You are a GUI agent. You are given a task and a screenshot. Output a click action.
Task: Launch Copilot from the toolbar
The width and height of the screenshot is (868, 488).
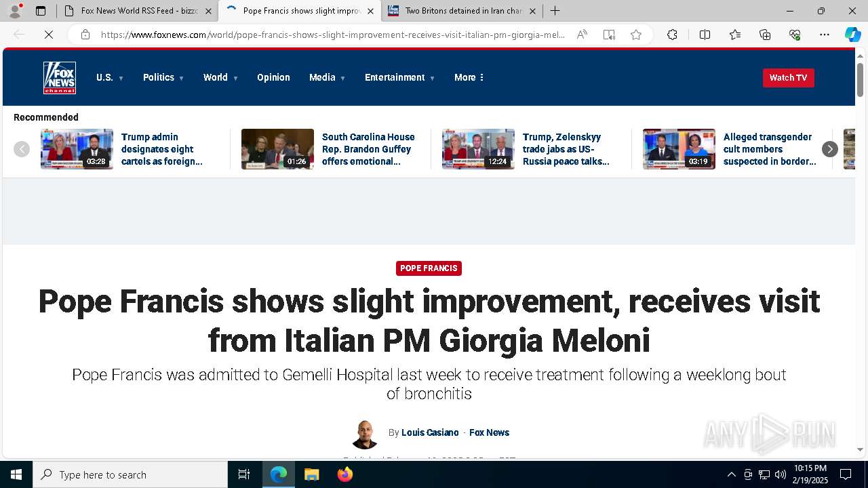(x=852, y=35)
